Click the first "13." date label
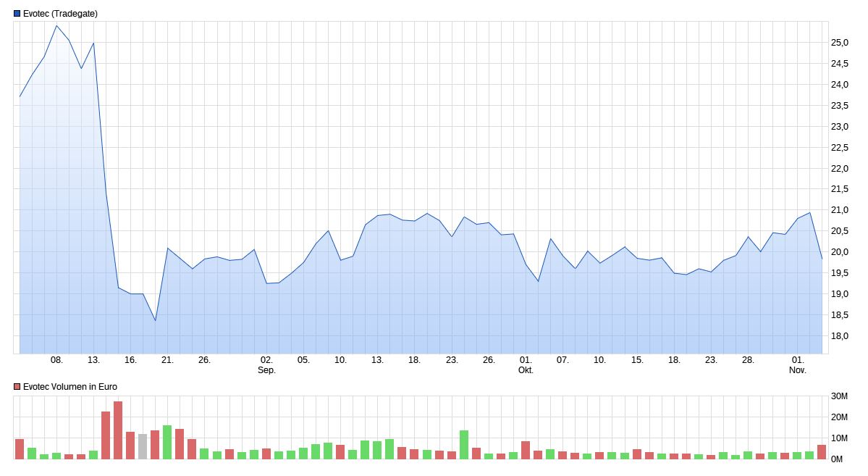Image resolution: width=868 pixels, height=476 pixels. [x=94, y=361]
